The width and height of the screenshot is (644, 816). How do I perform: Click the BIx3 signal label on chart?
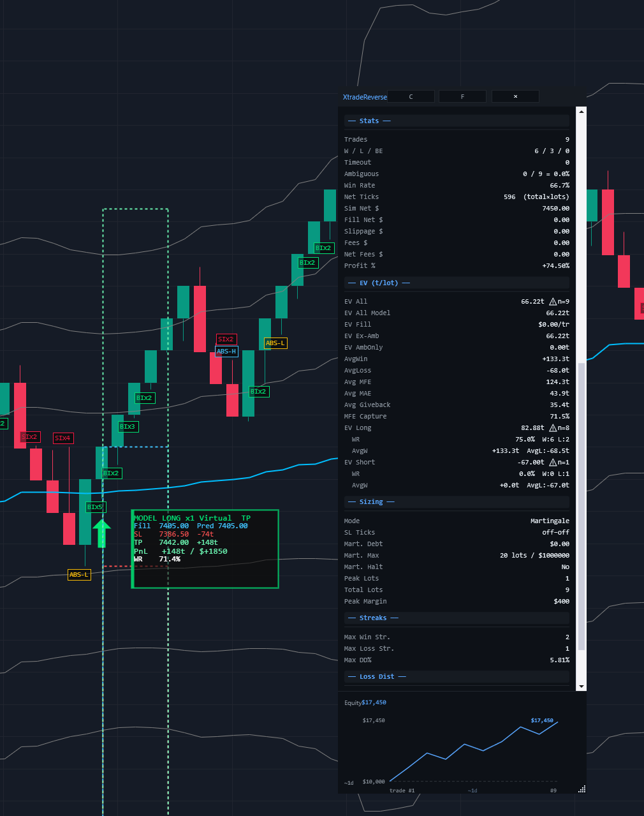pos(128,426)
